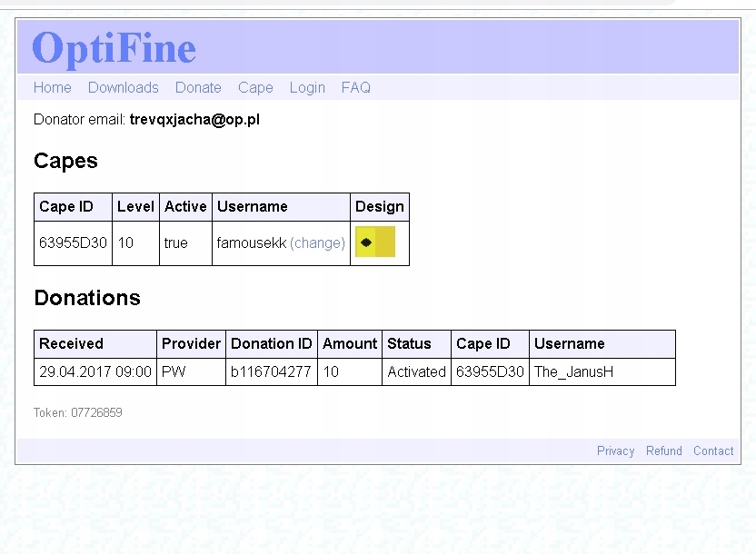Click the Donations heading
Image resolution: width=756 pixels, height=554 pixels.
[x=87, y=298]
